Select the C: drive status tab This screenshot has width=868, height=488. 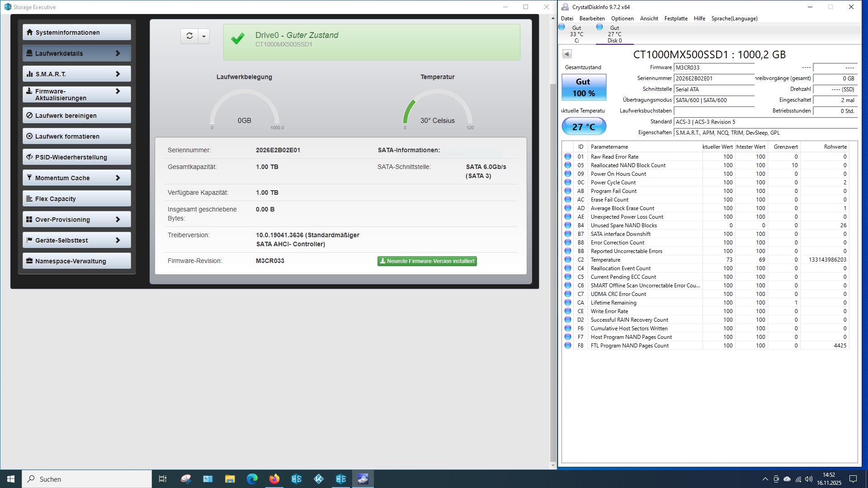click(576, 34)
